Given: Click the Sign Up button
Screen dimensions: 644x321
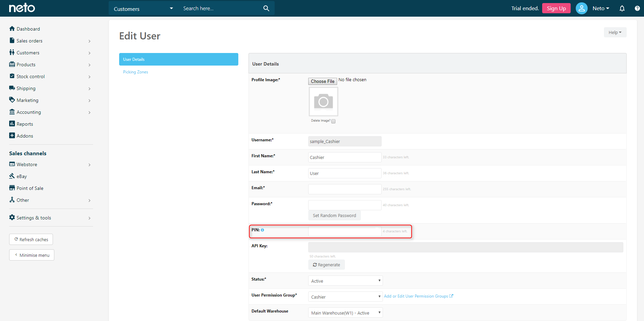Looking at the screenshot, I should pyautogui.click(x=556, y=8).
